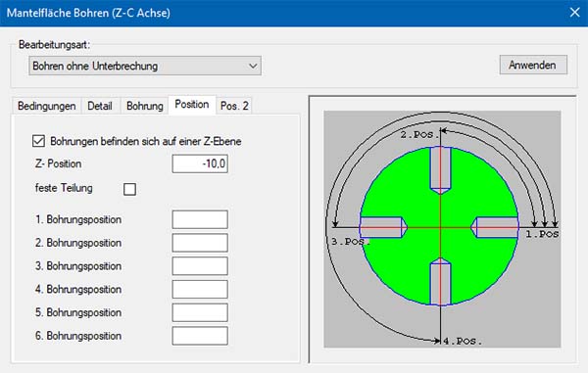This screenshot has width=588, height=373.
Task: Uncheck Bohrungen befinden sich auf einer Z-Ebene
Action: click(x=38, y=141)
